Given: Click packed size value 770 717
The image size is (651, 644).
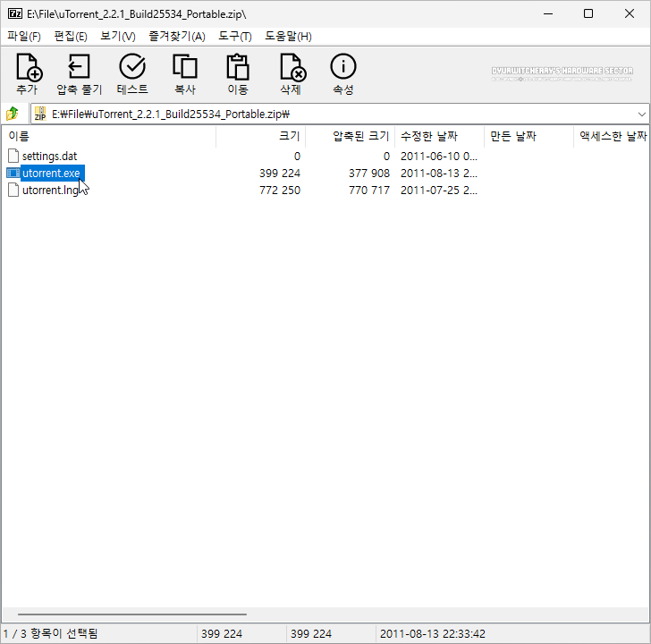Looking at the screenshot, I should [369, 191].
